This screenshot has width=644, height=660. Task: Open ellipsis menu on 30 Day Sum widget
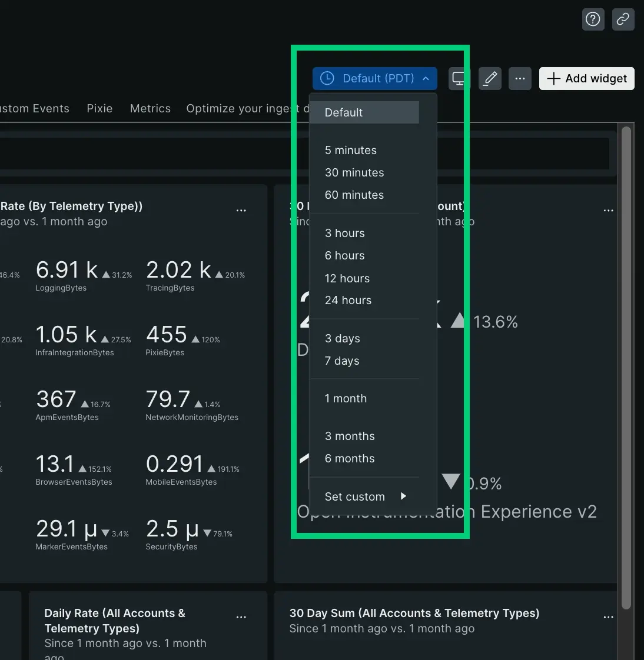click(609, 617)
